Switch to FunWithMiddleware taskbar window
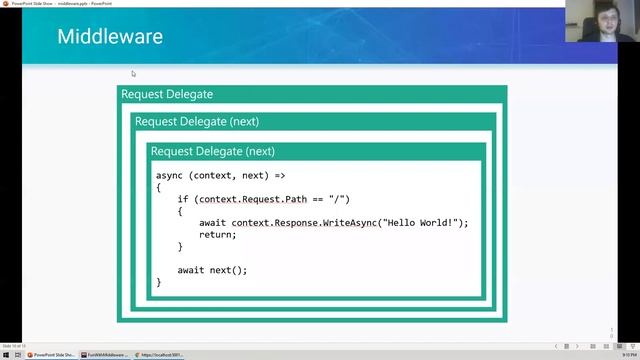The width and height of the screenshot is (640, 360). click(105, 355)
